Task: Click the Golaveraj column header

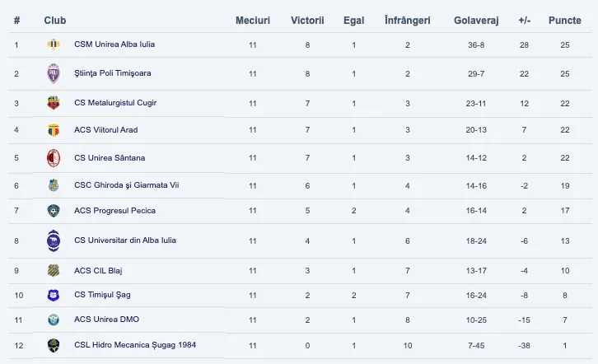Action: pos(475,20)
